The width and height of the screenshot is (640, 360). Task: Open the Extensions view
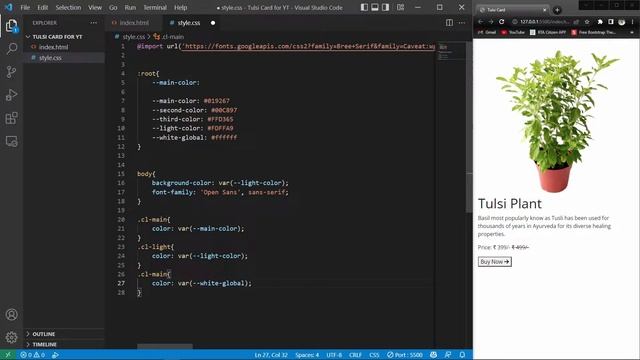tap(11, 118)
